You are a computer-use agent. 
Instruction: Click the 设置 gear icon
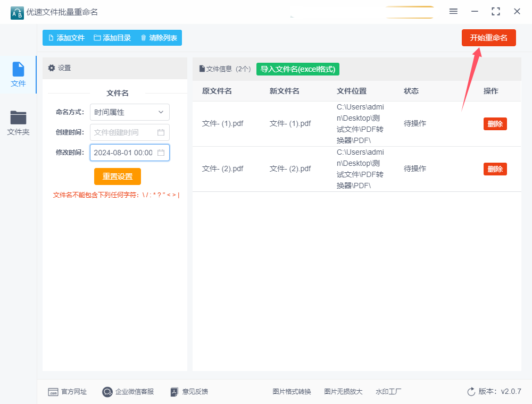pos(52,68)
